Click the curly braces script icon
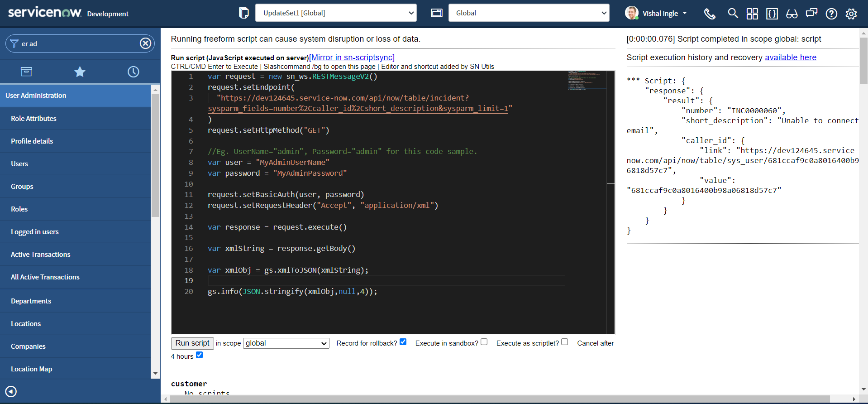Image resolution: width=868 pixels, height=404 pixels. click(x=772, y=14)
